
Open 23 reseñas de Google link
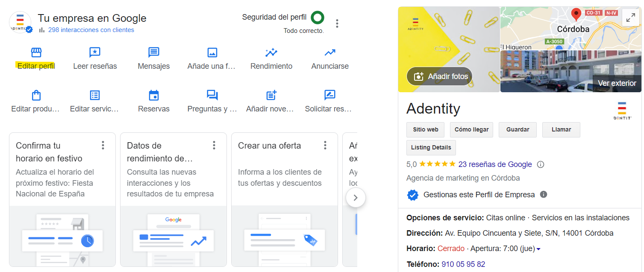click(x=495, y=164)
